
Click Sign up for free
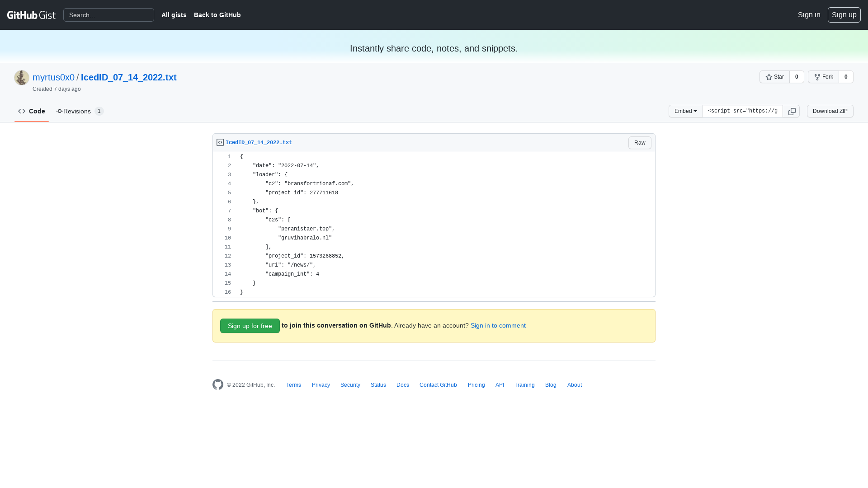[250, 325]
